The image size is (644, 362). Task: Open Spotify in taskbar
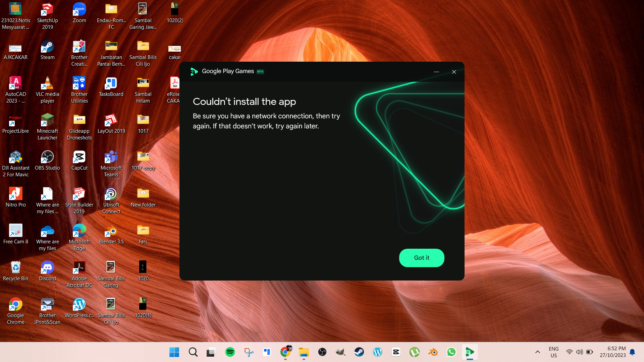(x=230, y=352)
